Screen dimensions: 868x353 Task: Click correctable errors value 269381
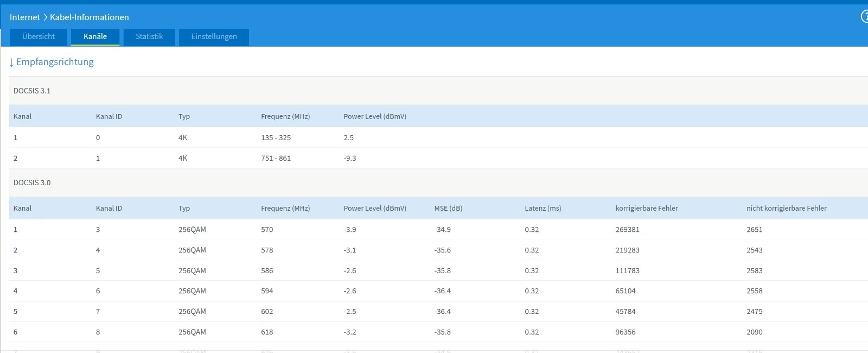point(627,230)
